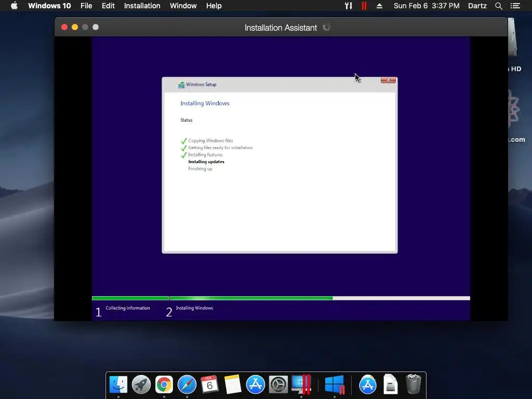Click the date and time in menu bar
This screenshot has height=399, width=532.
pyautogui.click(x=427, y=6)
